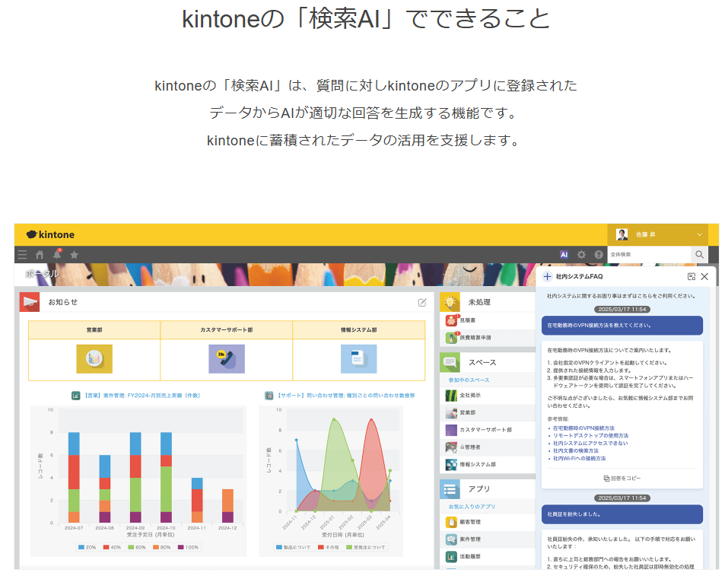Screen dimensions: 728x579
Task: Start a new chat with the plus icon
Action: coord(548,276)
